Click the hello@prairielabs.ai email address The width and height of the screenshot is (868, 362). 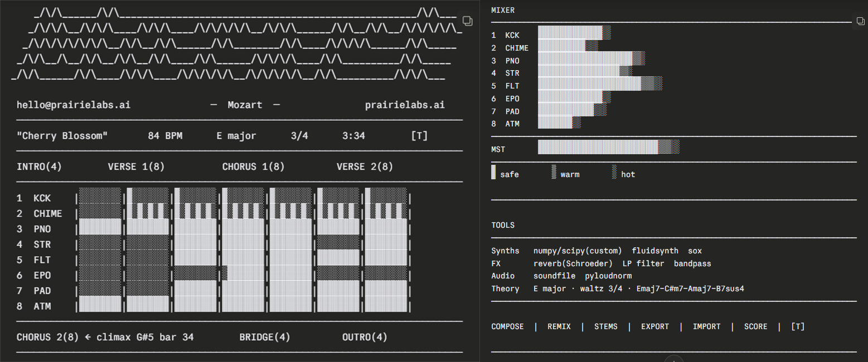pyautogui.click(x=74, y=105)
